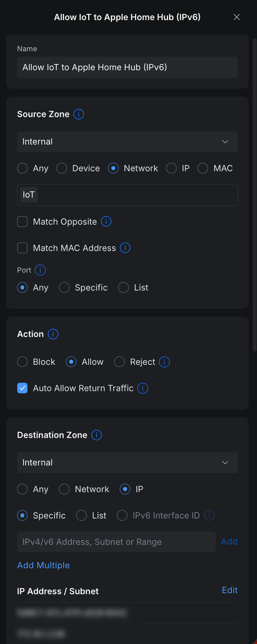Expand the Destination Zone Internal dropdown
Image resolution: width=257 pixels, height=644 pixels.
[x=127, y=463]
